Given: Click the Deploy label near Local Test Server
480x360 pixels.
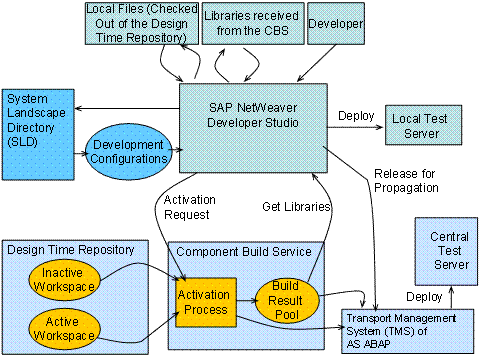Looking at the screenshot, I should [x=356, y=116].
